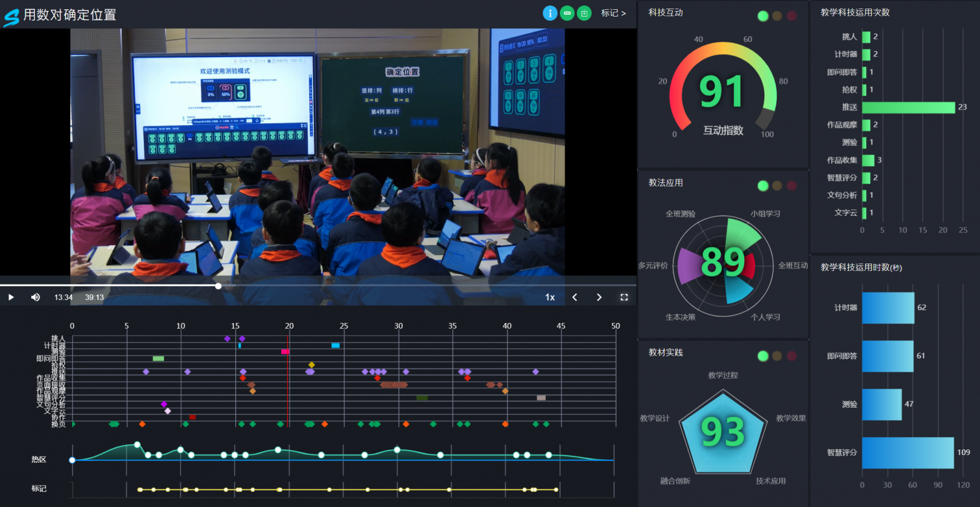Toggle yellow indicator in 教材实践 panel

pyautogui.click(x=777, y=356)
